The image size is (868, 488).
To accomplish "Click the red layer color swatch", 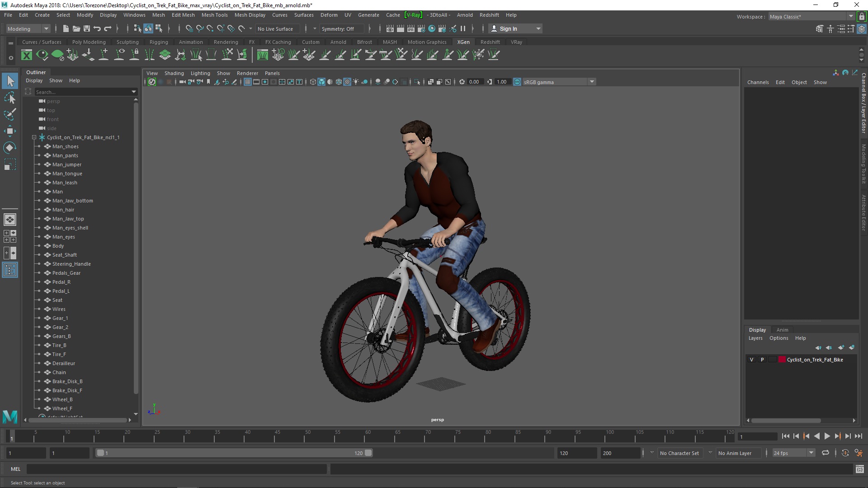I will tap(782, 360).
